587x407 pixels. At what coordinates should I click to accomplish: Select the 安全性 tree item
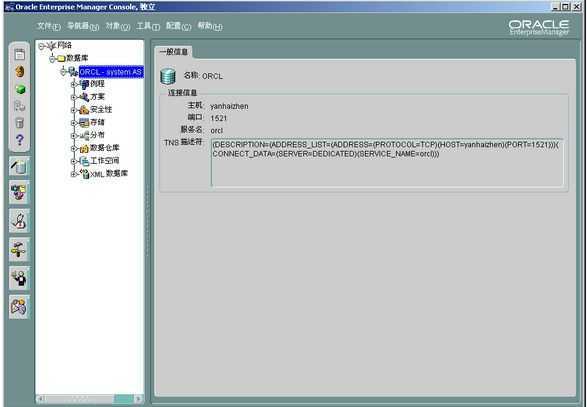pos(101,109)
